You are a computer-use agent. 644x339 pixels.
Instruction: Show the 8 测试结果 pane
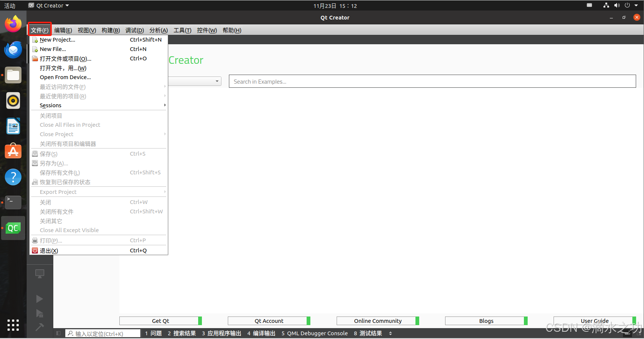(368, 333)
